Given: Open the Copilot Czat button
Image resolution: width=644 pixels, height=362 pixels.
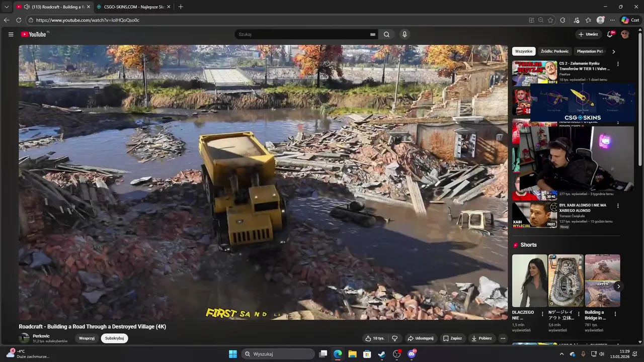Looking at the screenshot, I should pyautogui.click(x=630, y=20).
